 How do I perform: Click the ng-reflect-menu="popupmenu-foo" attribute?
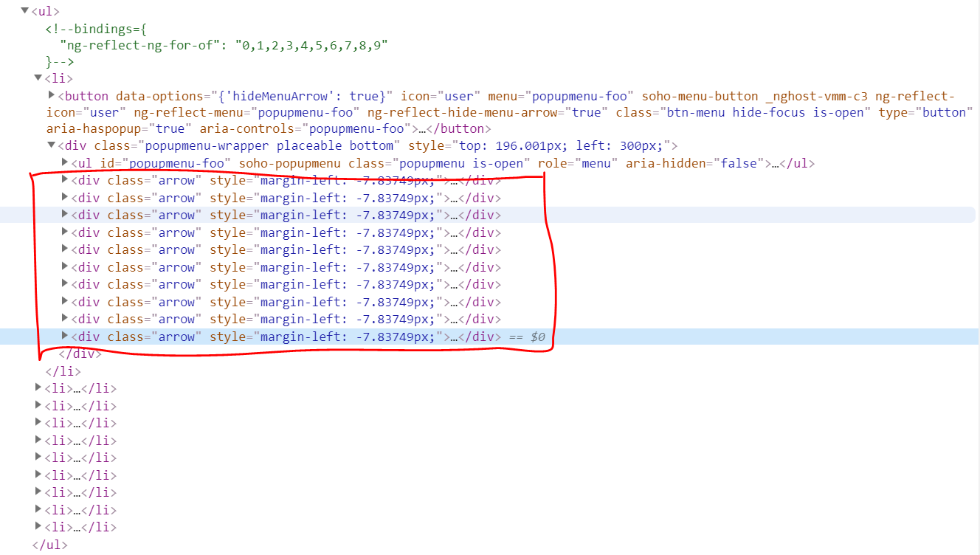click(247, 112)
